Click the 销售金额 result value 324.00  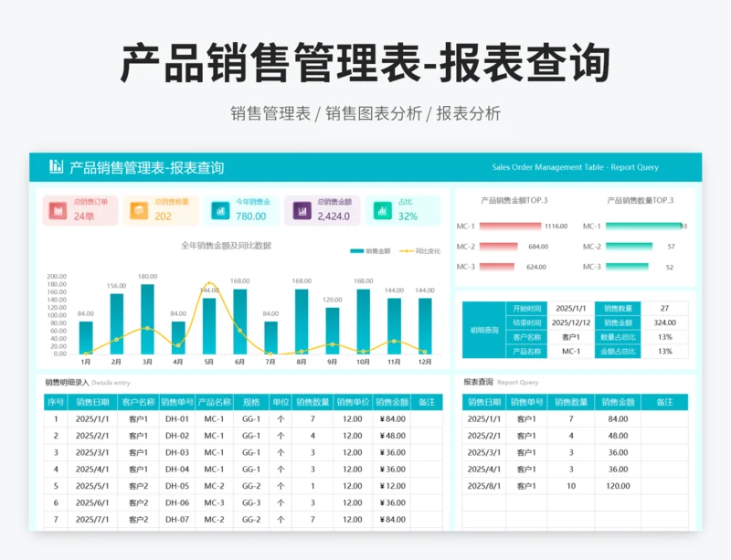[x=665, y=322]
